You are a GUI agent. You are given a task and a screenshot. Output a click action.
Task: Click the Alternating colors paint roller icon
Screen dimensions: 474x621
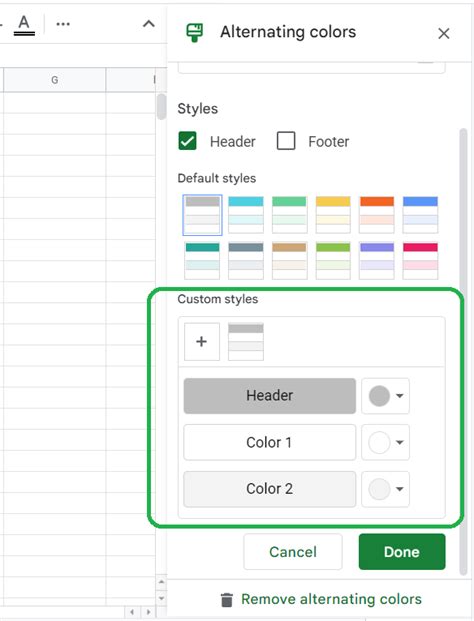pos(194,32)
